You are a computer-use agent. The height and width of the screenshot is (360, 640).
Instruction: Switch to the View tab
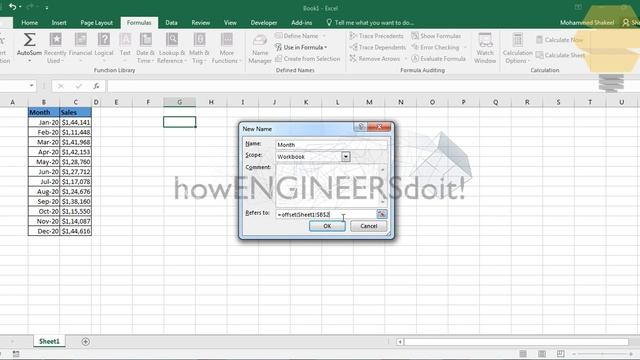(x=230, y=23)
